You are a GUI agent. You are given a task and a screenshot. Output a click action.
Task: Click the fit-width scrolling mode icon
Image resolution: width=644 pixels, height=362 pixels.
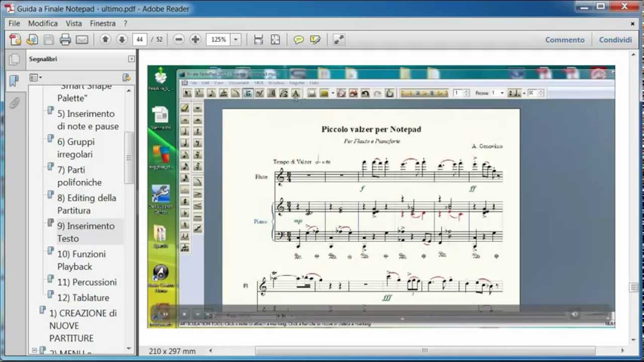pyautogui.click(x=259, y=40)
